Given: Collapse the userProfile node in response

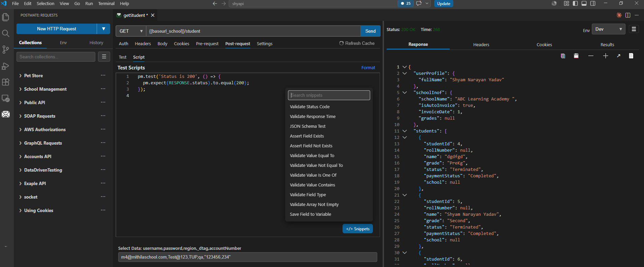Looking at the screenshot, I should click(405, 73).
